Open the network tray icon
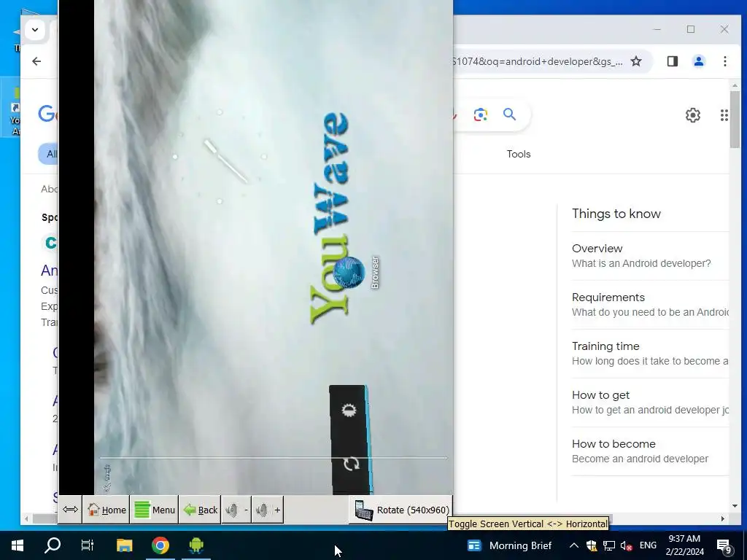The image size is (747, 560). [609, 545]
